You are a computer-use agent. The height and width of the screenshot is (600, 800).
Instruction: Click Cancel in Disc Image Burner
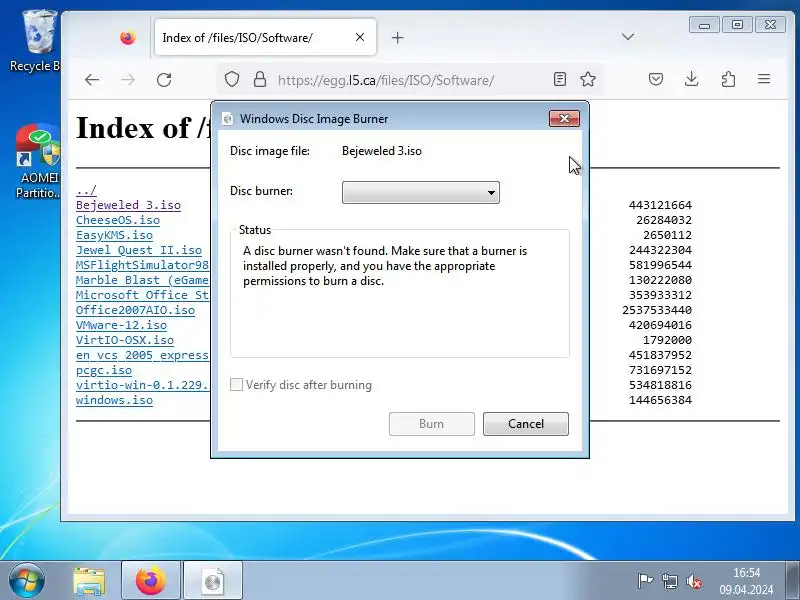526,424
